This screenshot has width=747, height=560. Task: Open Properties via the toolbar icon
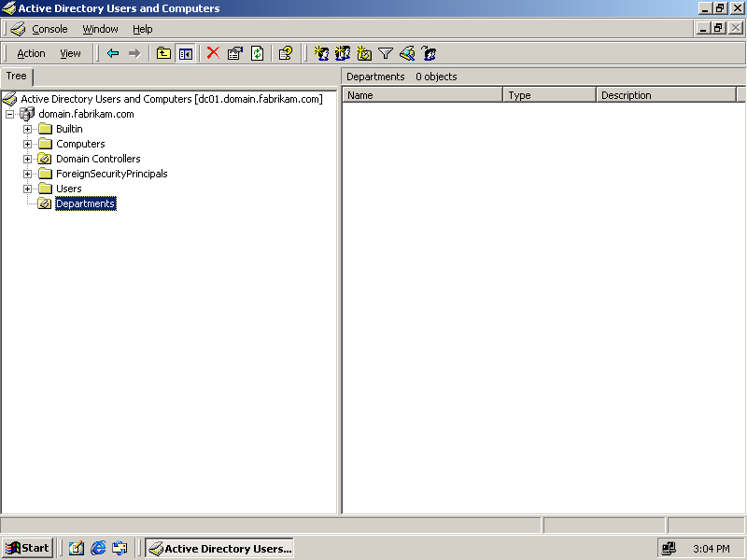(x=235, y=53)
